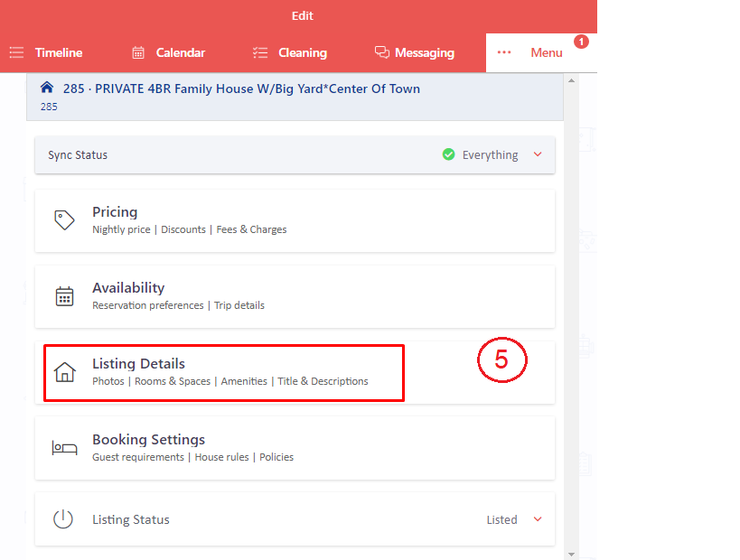Click the Messaging chat bubbles icon
This screenshot has height=560, width=740.
382,51
